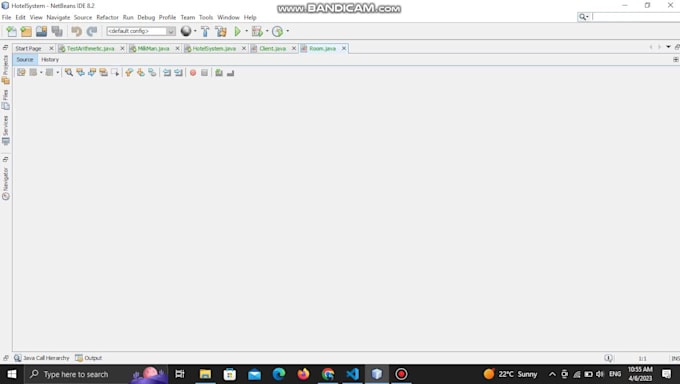This screenshot has height=384, width=680.
Task: Undo the last edit with toolbar arrow
Action: 77,31
